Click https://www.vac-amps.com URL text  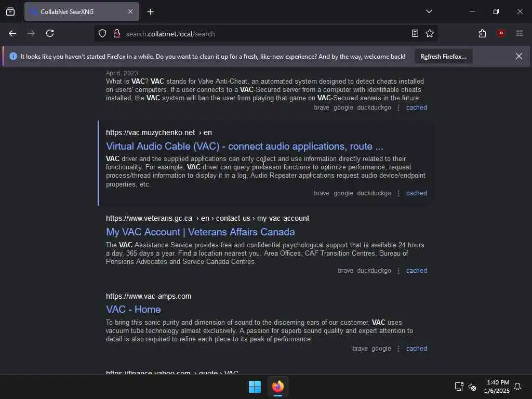pyautogui.click(x=149, y=296)
